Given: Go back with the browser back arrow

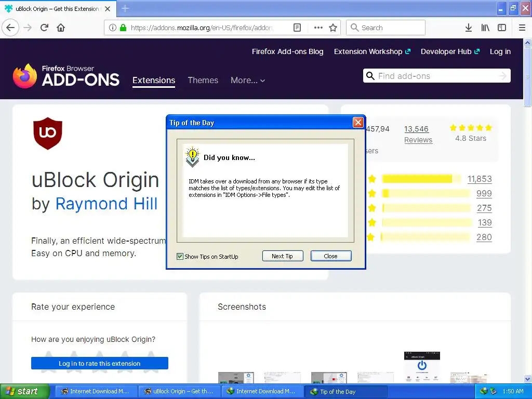Looking at the screenshot, I should 10,28.
